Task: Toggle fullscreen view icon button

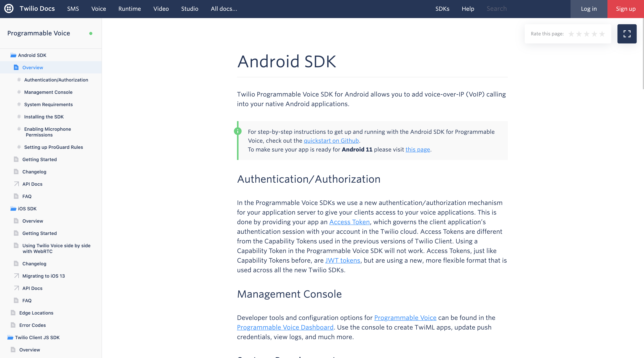Action: click(627, 34)
